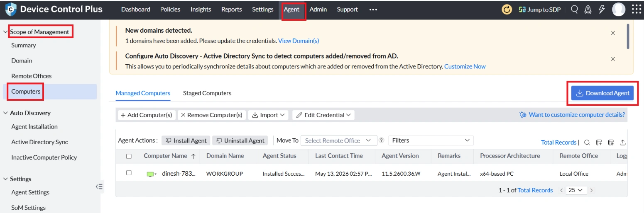The width and height of the screenshot is (644, 213).
Task: Switch to the Managed Computers tab
Action: [143, 93]
